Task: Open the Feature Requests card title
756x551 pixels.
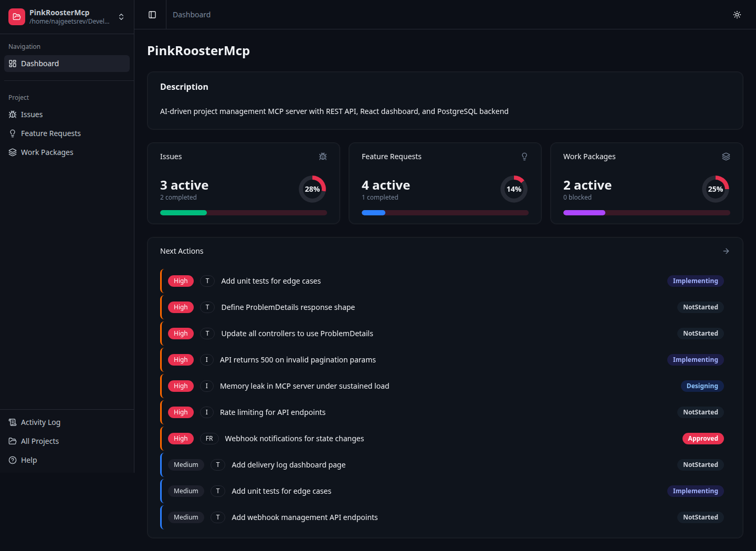Action: 392,157
